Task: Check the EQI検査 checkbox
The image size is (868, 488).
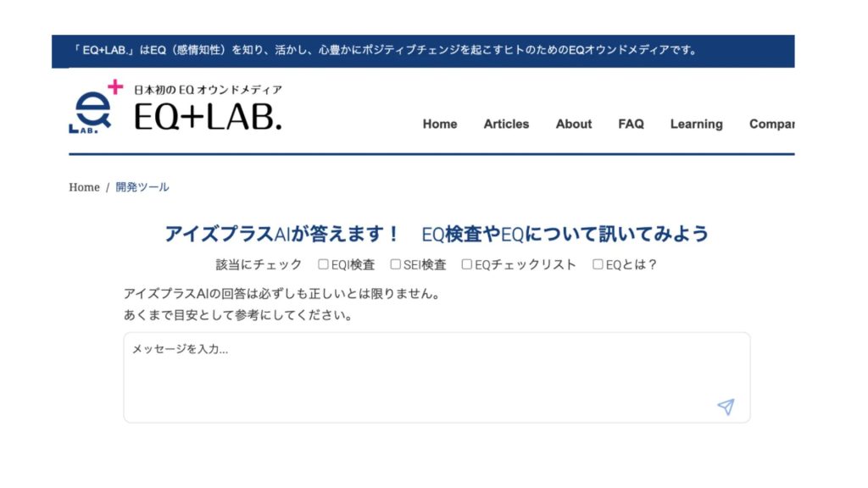Action: pyautogui.click(x=323, y=264)
